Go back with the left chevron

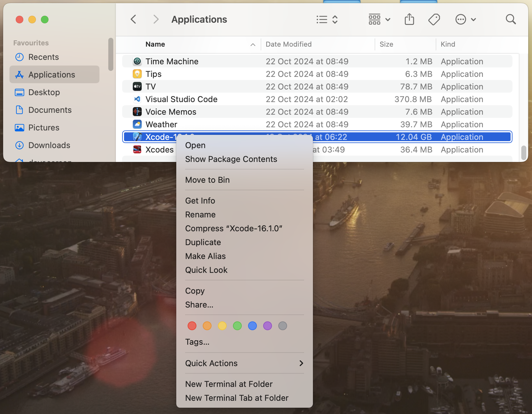click(133, 20)
